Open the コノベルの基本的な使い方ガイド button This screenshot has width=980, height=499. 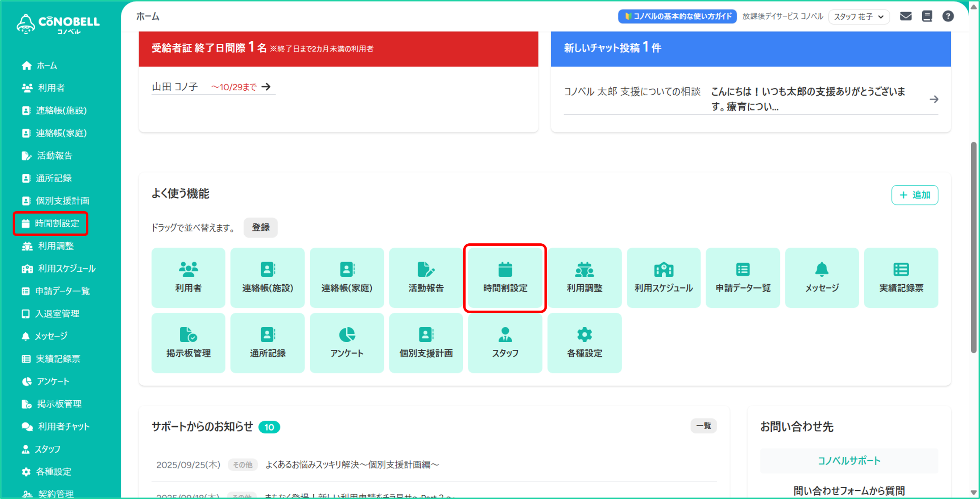677,16
